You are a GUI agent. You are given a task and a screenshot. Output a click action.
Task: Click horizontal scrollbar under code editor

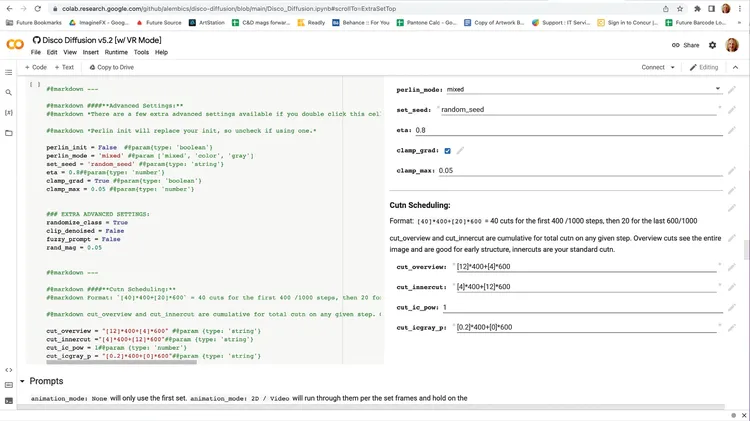(121, 362)
